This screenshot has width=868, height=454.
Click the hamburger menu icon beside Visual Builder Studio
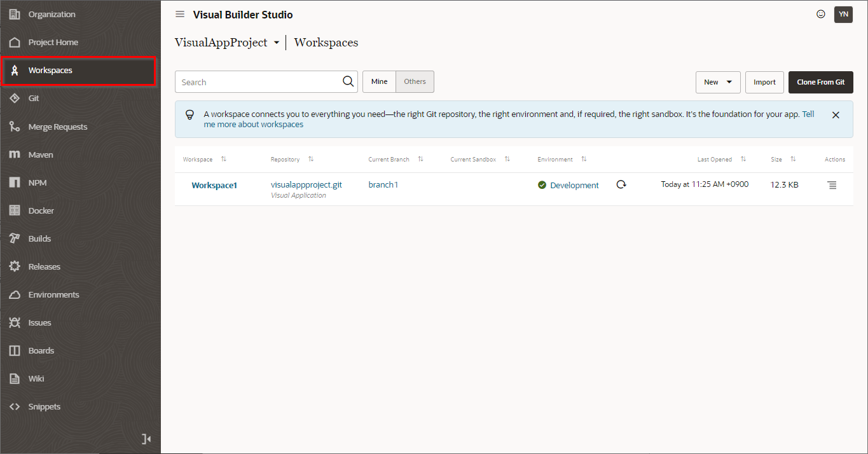(180, 15)
